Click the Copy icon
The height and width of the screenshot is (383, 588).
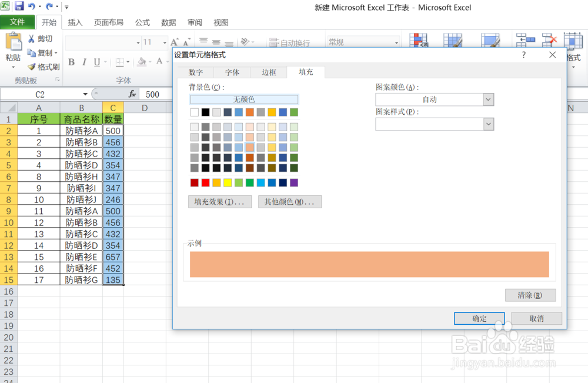32,53
